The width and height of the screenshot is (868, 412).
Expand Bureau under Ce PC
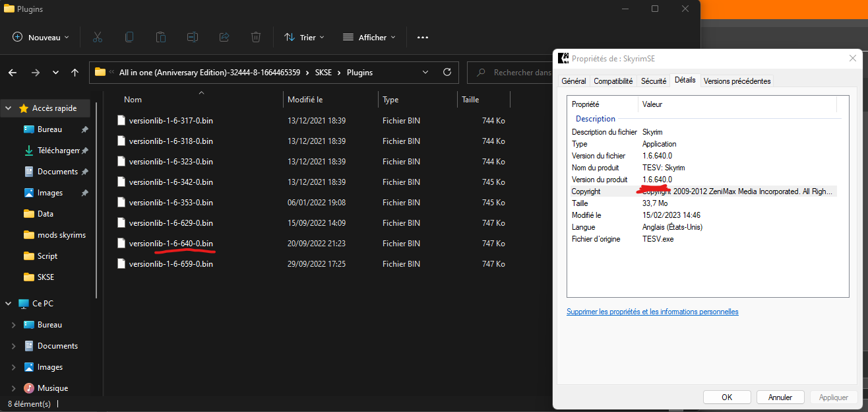tap(14, 325)
